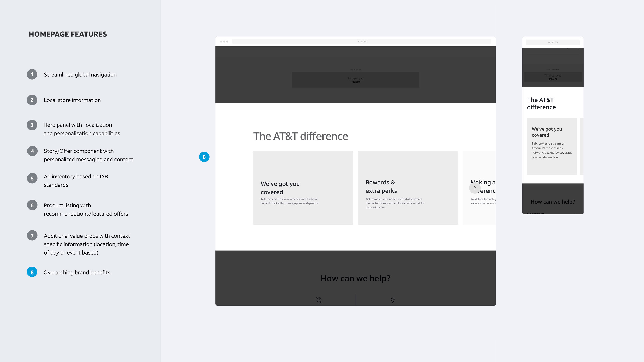Click the Homepage Features section heading
Viewport: 644px width, 362px height.
point(68,34)
